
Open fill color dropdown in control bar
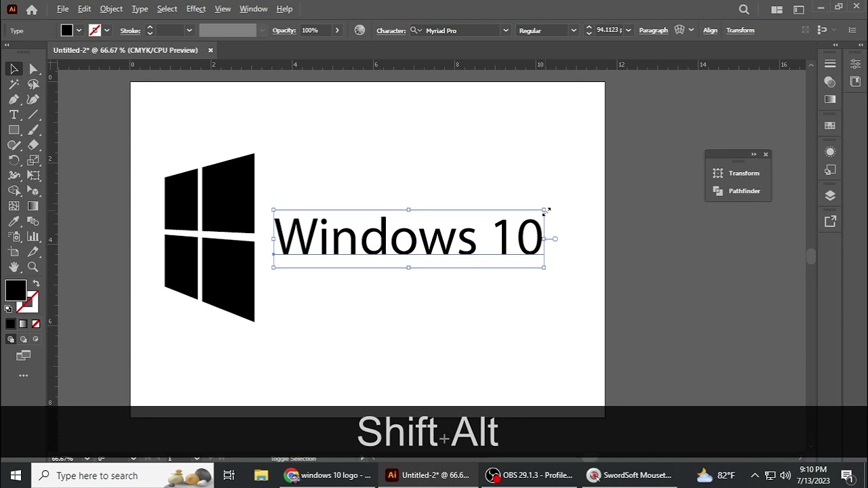pyautogui.click(x=79, y=30)
